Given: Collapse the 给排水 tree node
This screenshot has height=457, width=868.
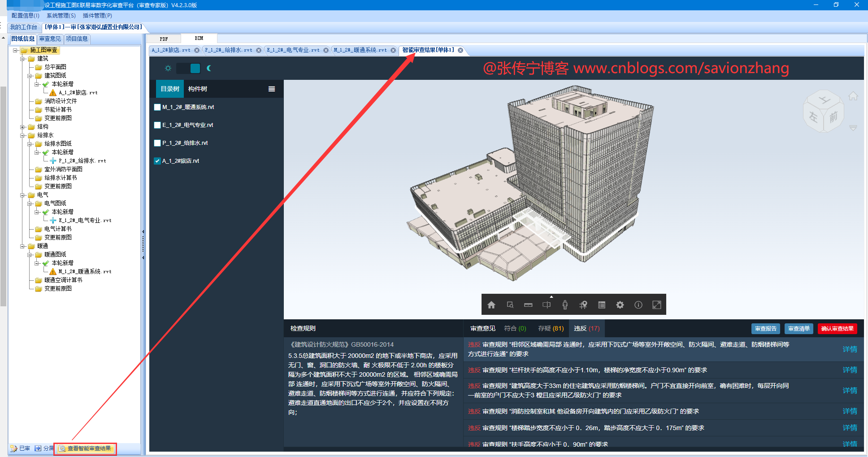Looking at the screenshot, I should (22, 135).
